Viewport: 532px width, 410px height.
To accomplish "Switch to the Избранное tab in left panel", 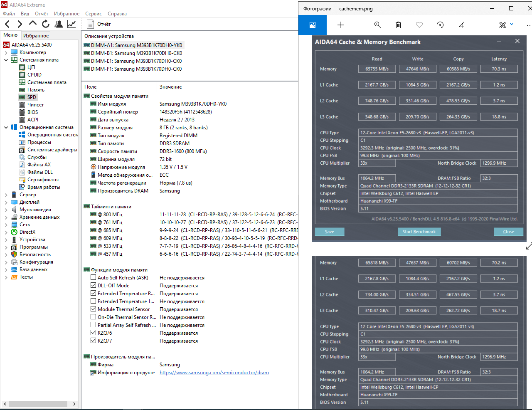I will point(36,36).
